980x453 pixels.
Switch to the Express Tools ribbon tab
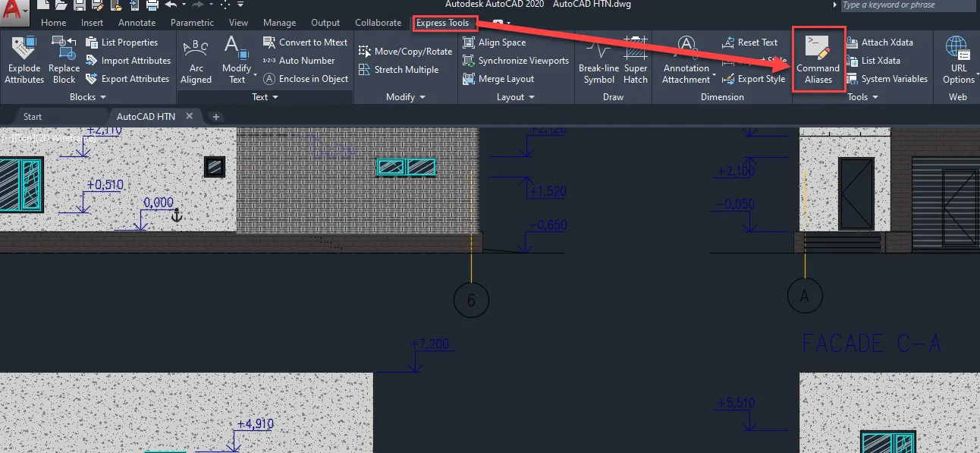coord(444,23)
